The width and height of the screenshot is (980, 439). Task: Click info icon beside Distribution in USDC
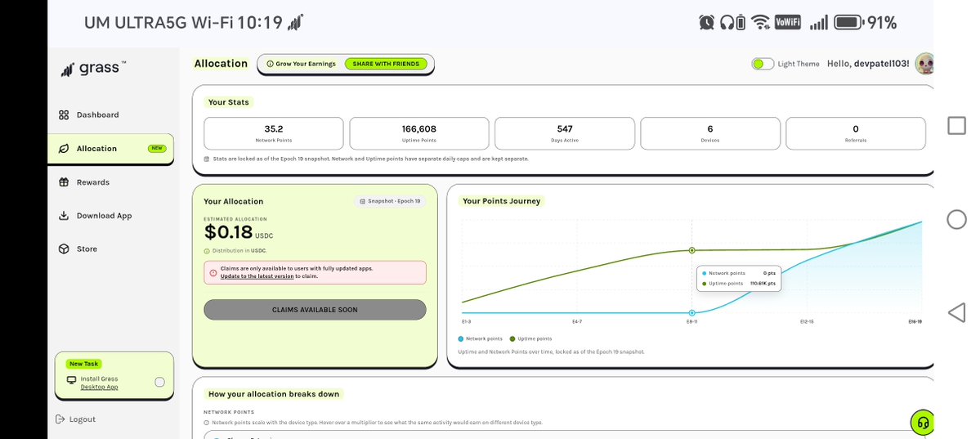point(207,251)
